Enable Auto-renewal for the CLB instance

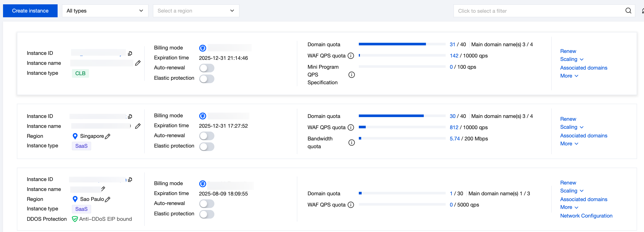click(207, 68)
